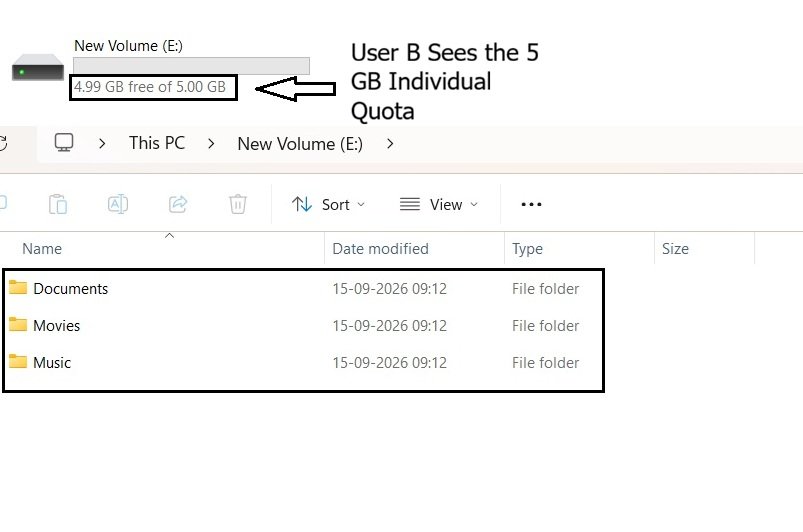Click File folder type in Movies row
The image size is (803, 532).
(545, 326)
